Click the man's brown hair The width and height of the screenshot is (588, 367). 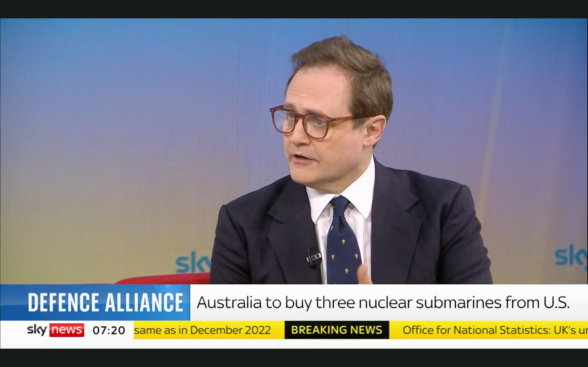347,70
